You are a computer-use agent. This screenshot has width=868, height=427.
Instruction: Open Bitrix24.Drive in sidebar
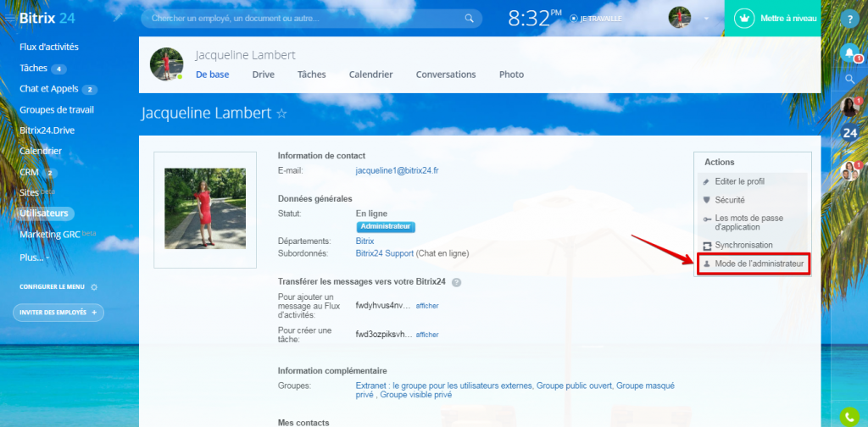point(47,130)
